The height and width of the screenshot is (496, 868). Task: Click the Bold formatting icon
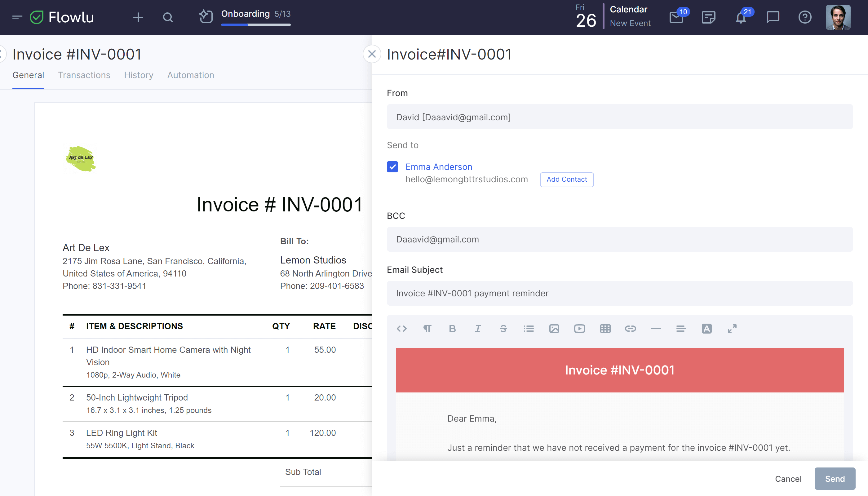(453, 329)
